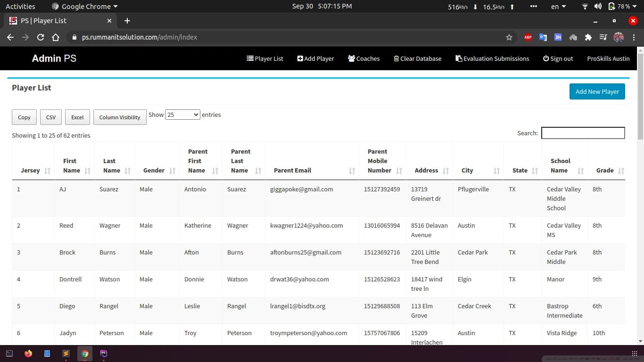
Task: Click the Admin PS brand link
Action: coord(54,58)
